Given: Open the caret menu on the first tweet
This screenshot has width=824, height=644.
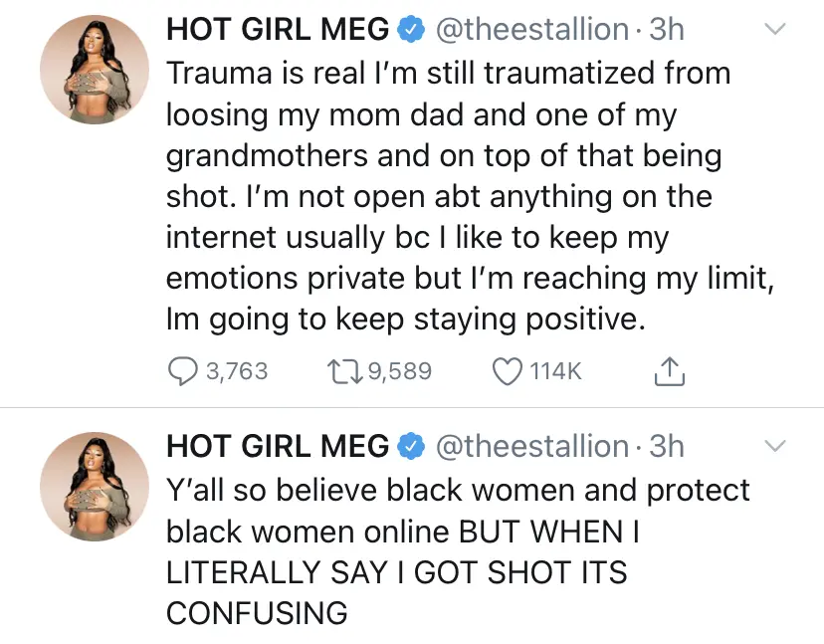Looking at the screenshot, I should pyautogui.click(x=773, y=30).
